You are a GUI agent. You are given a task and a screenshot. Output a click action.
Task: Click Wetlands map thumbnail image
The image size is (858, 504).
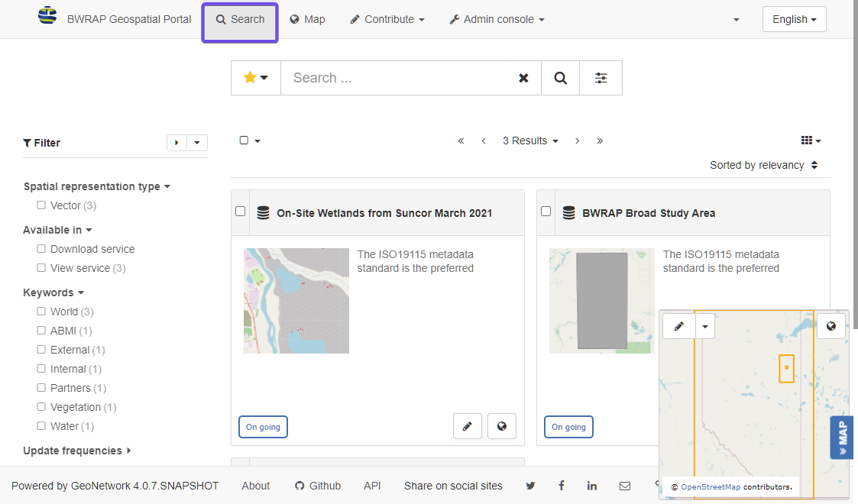[x=296, y=301]
